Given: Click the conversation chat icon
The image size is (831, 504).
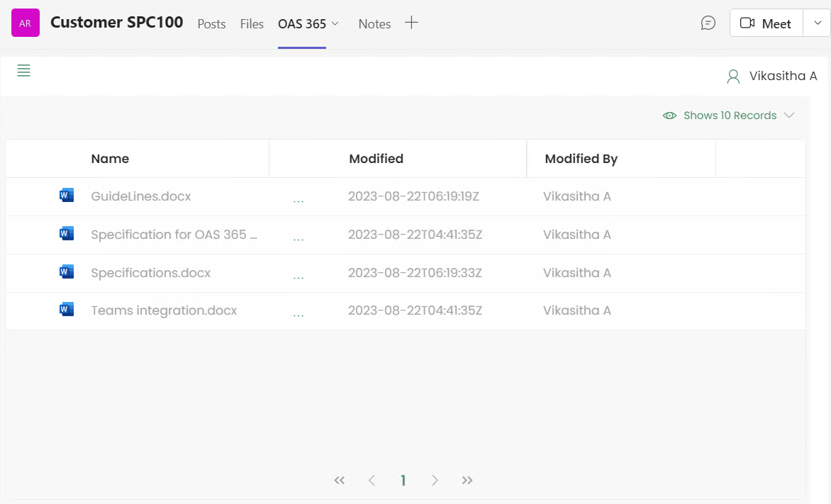Looking at the screenshot, I should tap(708, 23).
